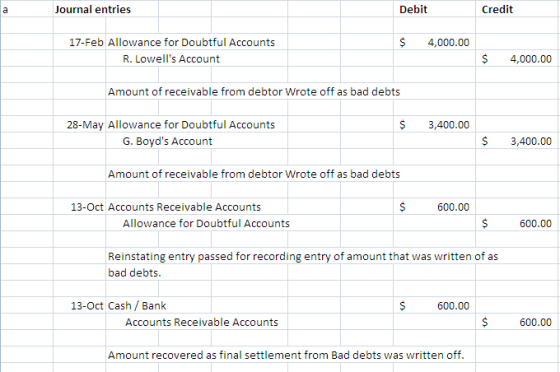560x372 pixels.
Task: Click the 600.00 credit in the last entry
Action: tap(535, 322)
